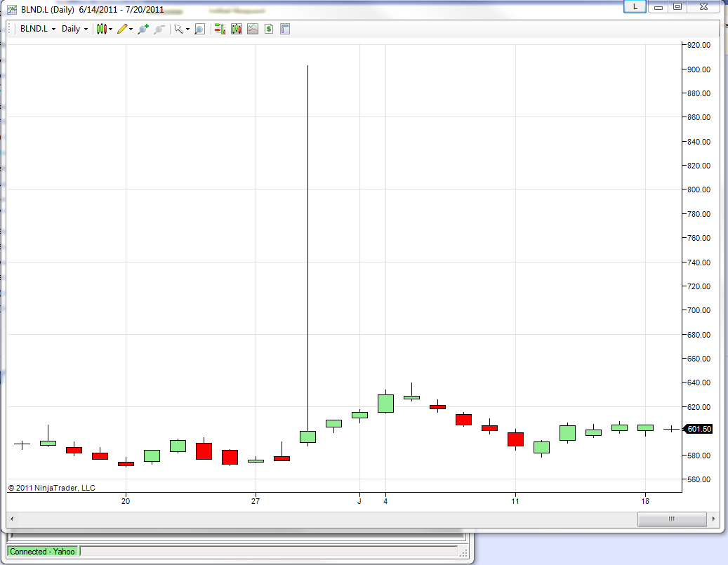Image resolution: width=728 pixels, height=565 pixels.
Task: Click the 601.50 current price marker
Action: [699, 429]
